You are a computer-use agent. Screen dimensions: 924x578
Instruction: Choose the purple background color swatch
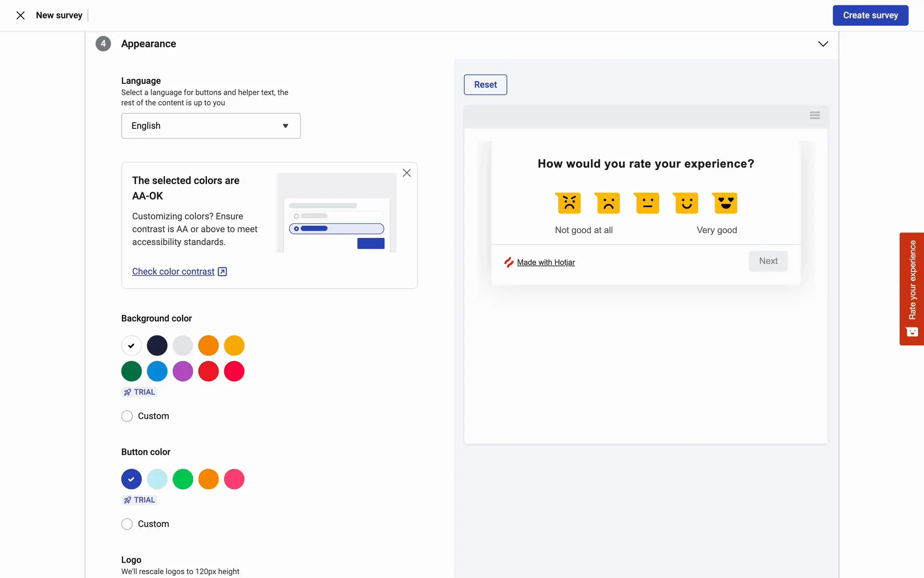point(183,371)
